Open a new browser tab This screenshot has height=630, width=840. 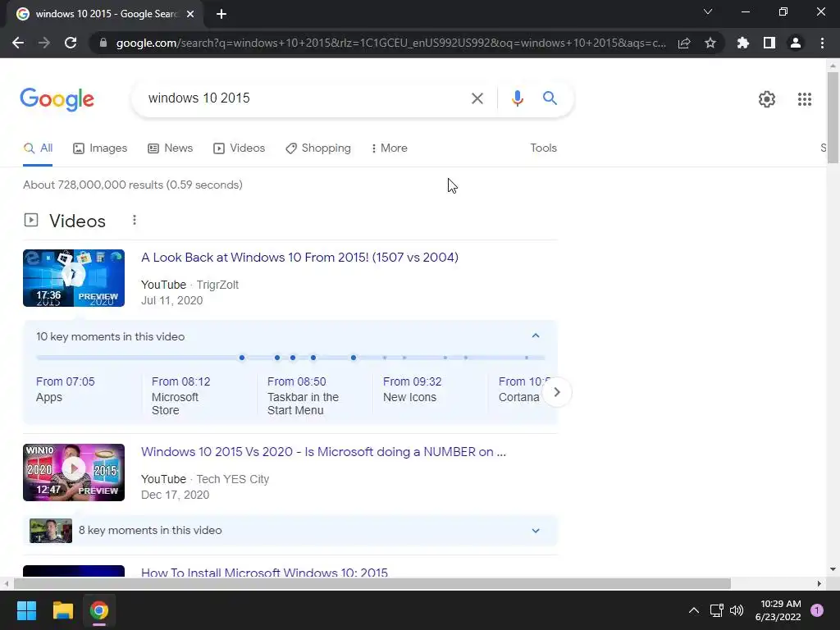tap(221, 15)
